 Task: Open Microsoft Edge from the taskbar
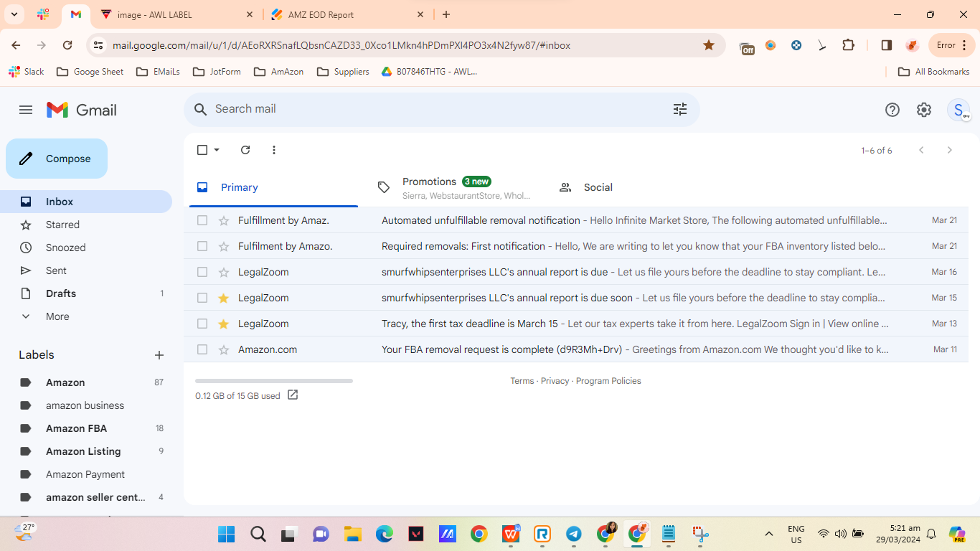click(385, 534)
